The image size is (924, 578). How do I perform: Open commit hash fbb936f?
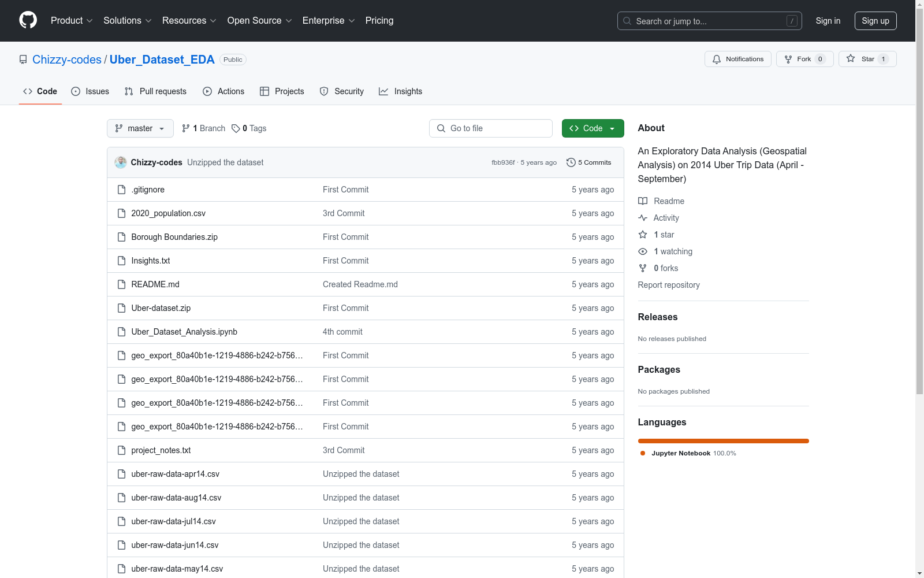[503, 162]
